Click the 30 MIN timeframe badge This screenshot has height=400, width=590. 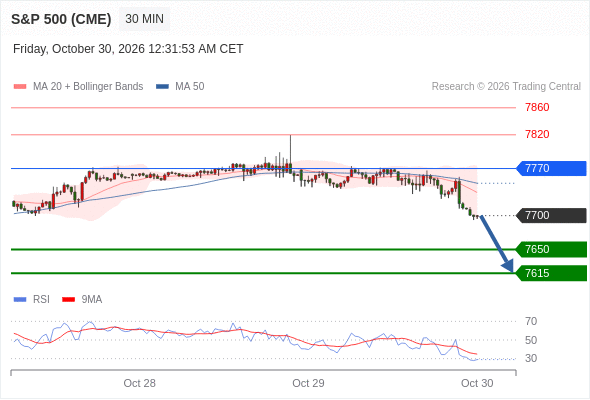(144, 19)
